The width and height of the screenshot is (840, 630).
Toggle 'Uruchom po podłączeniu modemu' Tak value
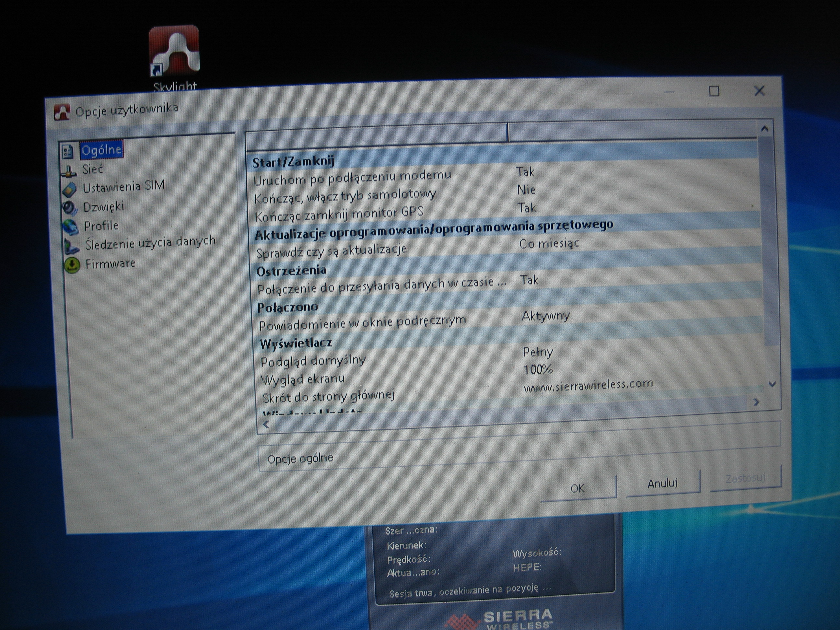click(x=526, y=172)
